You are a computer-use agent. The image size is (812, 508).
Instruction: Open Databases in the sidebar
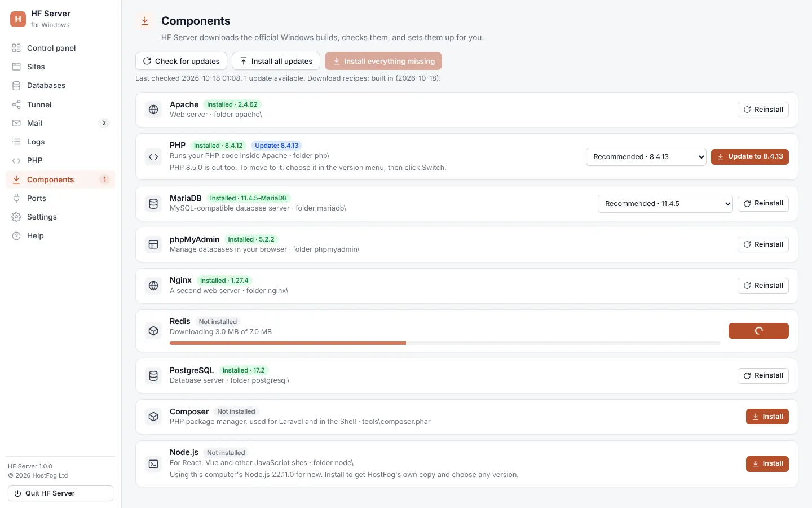point(60,85)
